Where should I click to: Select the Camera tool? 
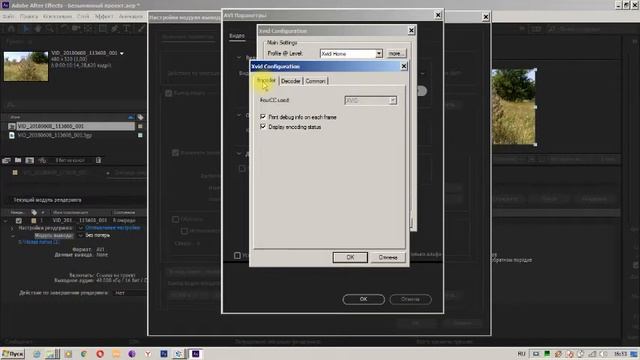(76, 29)
